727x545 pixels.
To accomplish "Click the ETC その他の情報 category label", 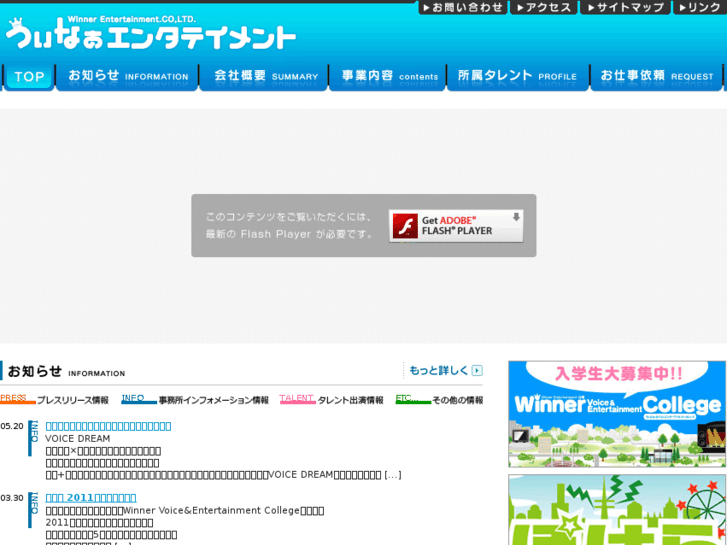I will click(x=439, y=399).
